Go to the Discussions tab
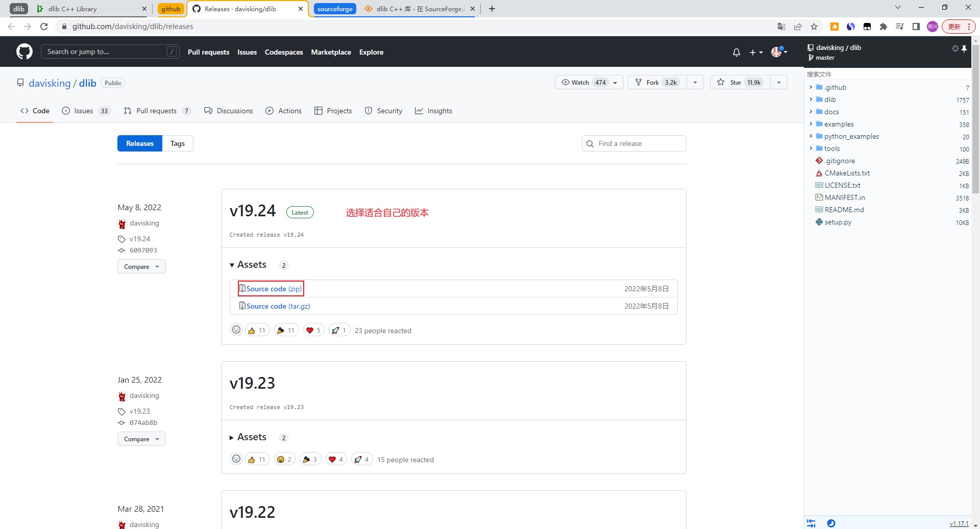The height and width of the screenshot is (529, 980). 228,111
